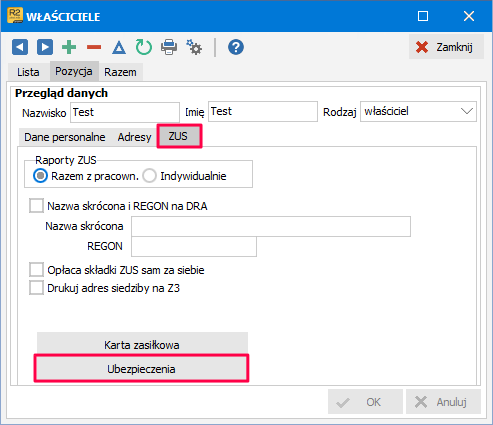Click the Nazwa skrócona text field

[x=271, y=227]
